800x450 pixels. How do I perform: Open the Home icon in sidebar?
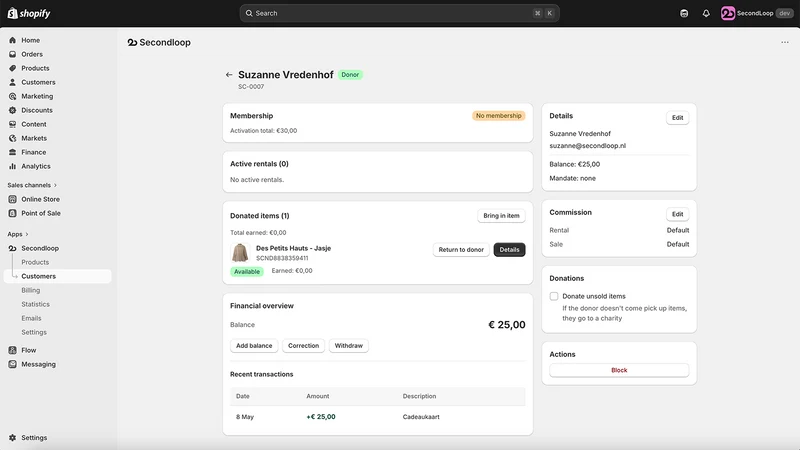[x=12, y=40]
